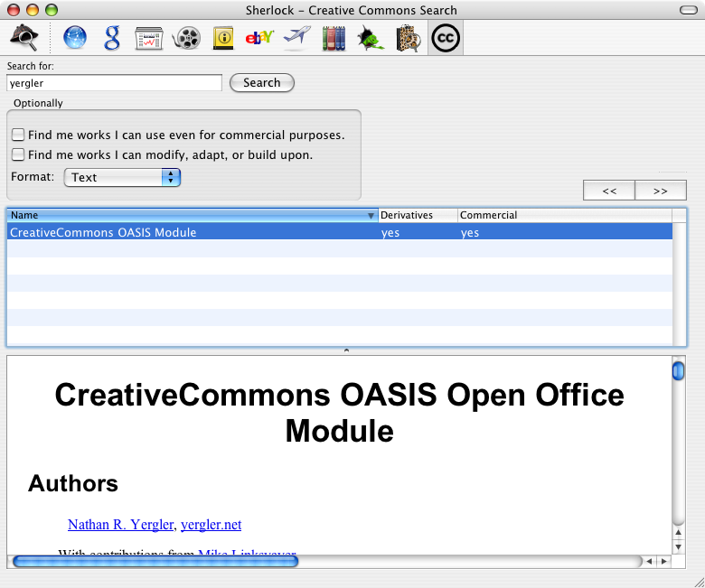This screenshot has height=588, width=705.
Task: Open the Stocks chart channel
Action: pyautogui.click(x=149, y=38)
